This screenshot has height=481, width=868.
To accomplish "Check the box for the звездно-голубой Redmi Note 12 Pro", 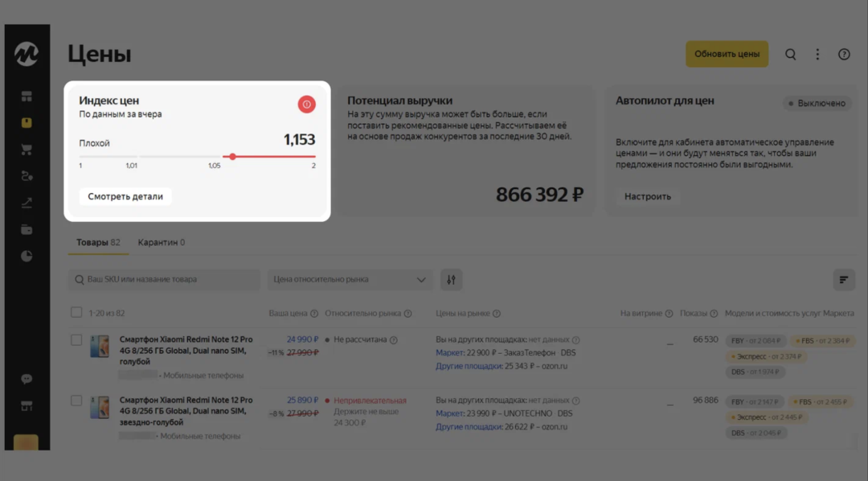I will tap(76, 400).
